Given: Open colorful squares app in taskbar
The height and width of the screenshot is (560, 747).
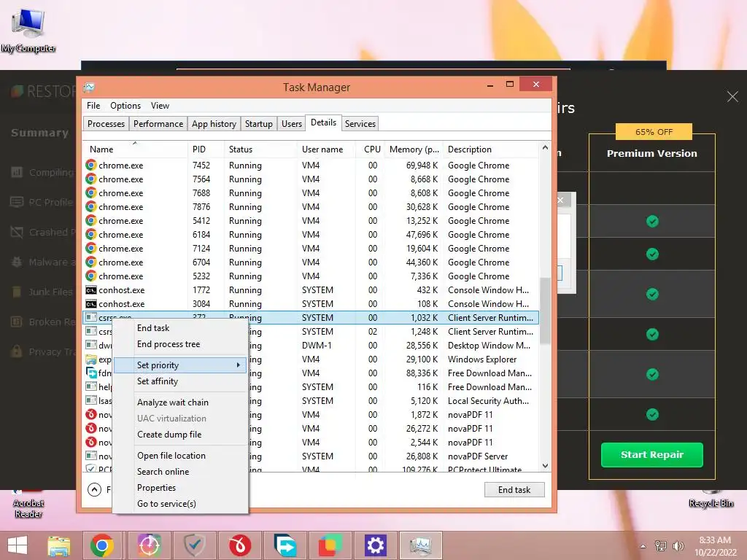Looking at the screenshot, I should point(330,545).
